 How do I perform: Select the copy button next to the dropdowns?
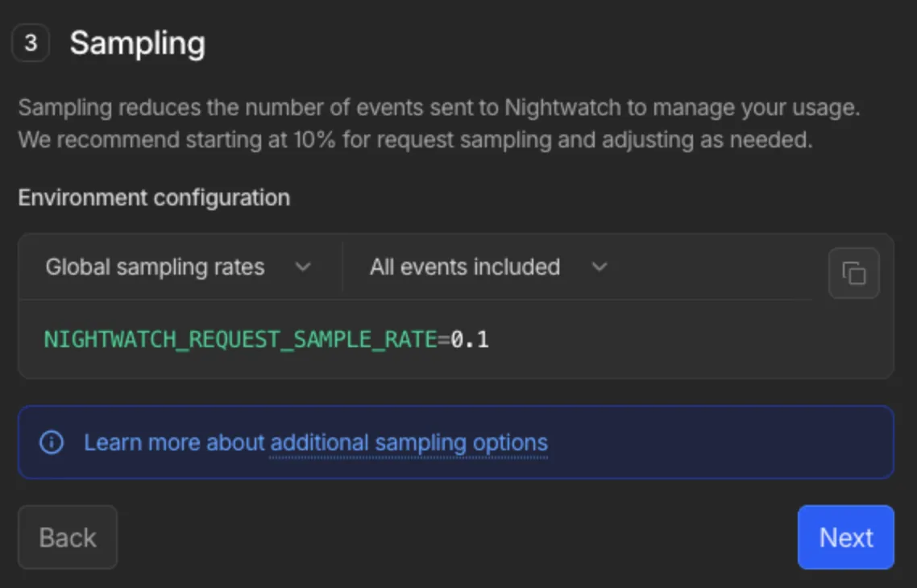click(x=854, y=272)
